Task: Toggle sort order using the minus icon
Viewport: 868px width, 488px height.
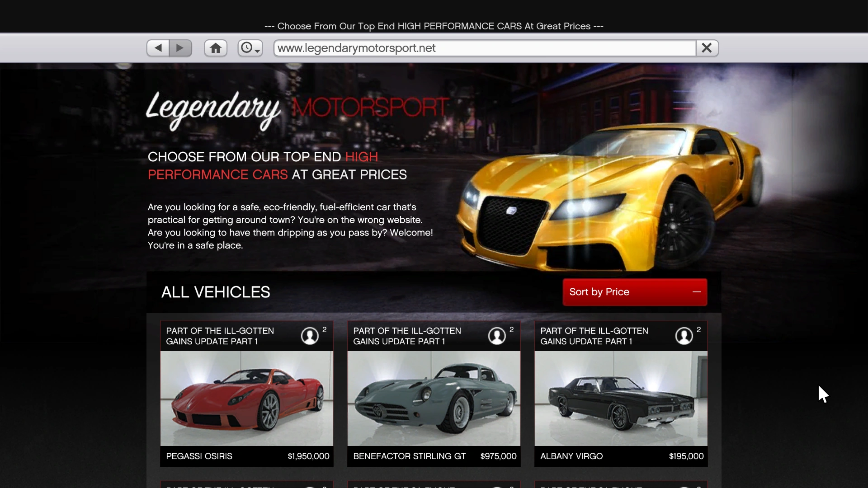Action: point(696,292)
